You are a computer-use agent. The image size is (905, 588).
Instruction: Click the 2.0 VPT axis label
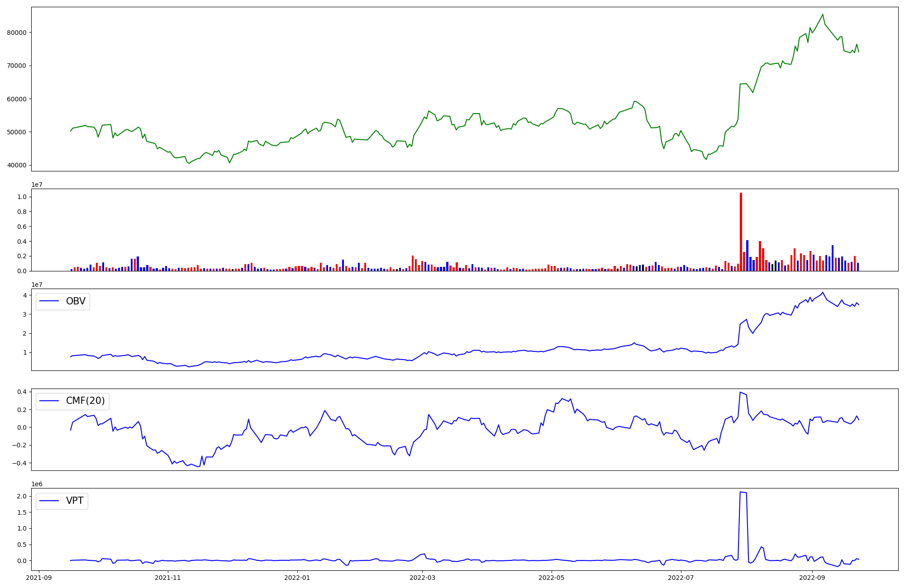(x=22, y=496)
